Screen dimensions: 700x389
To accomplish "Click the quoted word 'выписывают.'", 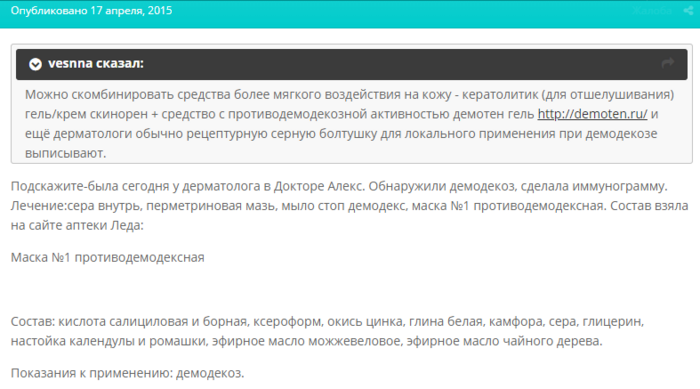I will point(66,154).
